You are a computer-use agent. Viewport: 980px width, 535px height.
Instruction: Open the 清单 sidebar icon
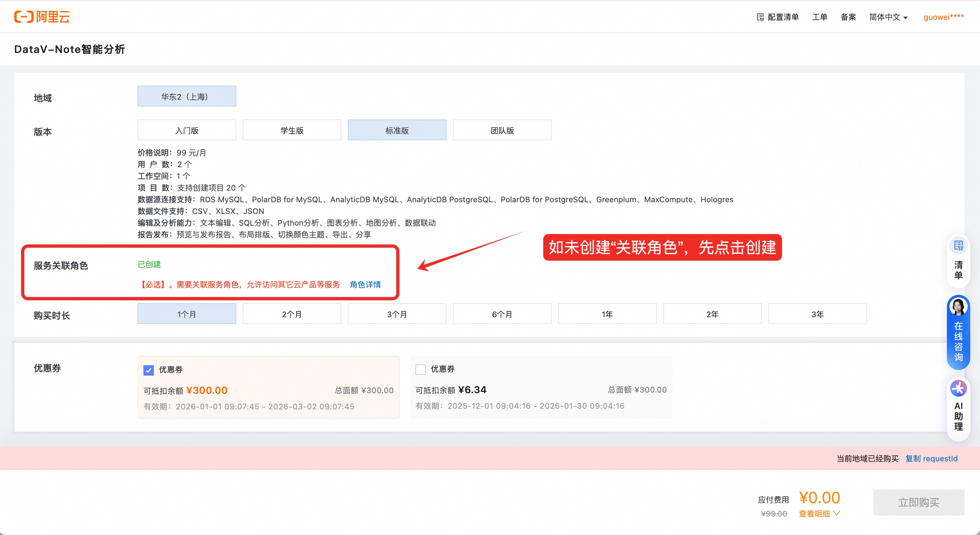coord(958,246)
